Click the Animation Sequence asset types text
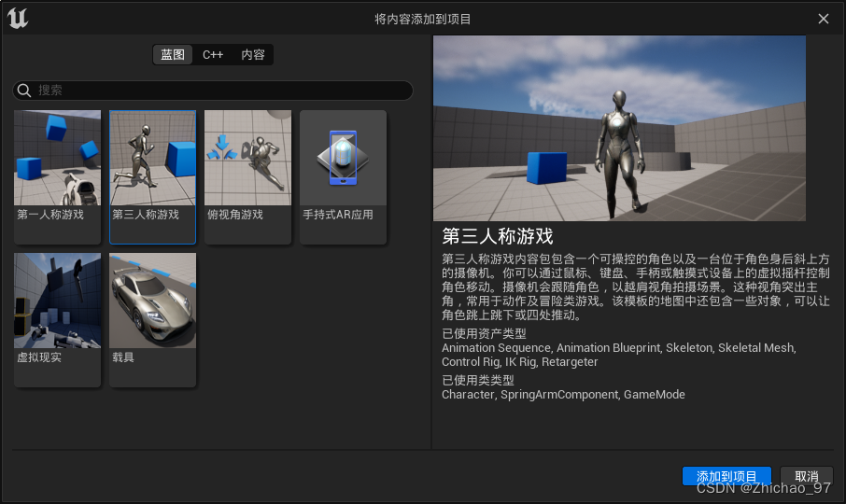The image size is (846, 504). point(619,355)
